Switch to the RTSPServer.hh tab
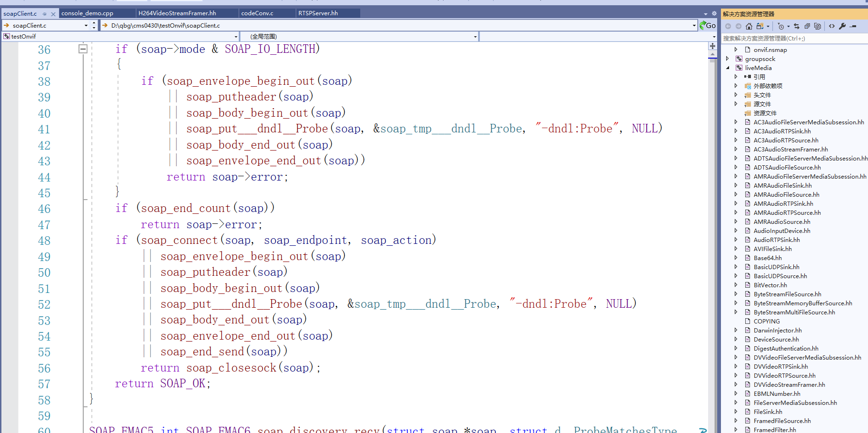The image size is (868, 433). [318, 13]
